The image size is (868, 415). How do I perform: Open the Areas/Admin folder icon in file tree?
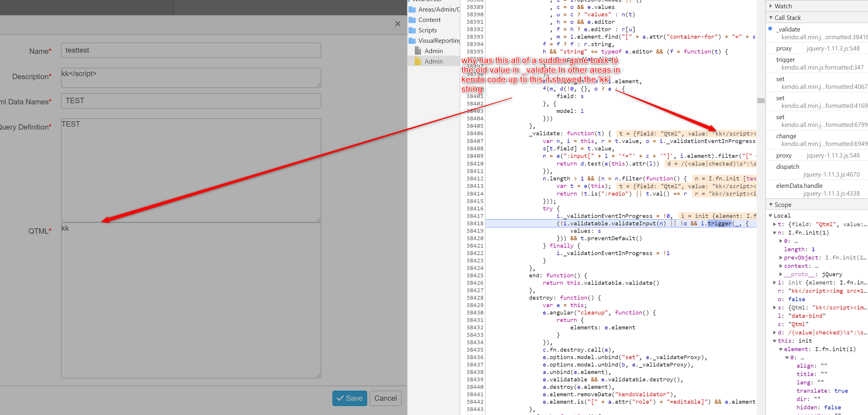pos(412,10)
